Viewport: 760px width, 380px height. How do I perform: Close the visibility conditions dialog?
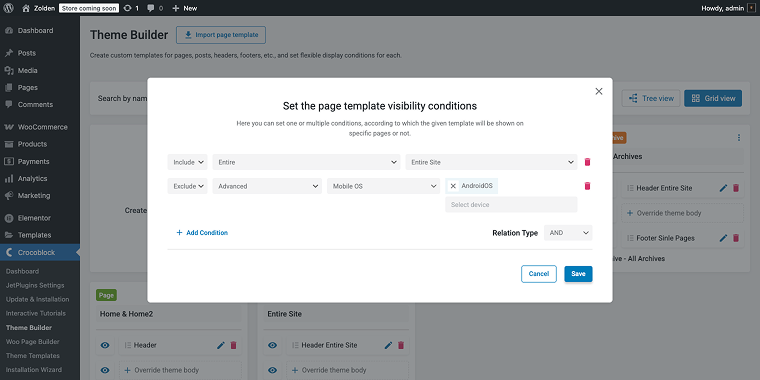[x=599, y=91]
